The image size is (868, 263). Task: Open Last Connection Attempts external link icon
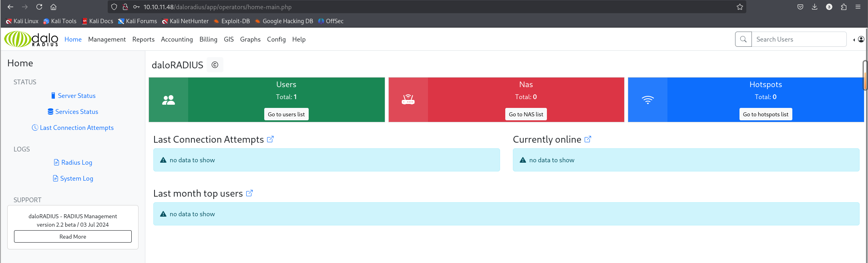coord(270,139)
